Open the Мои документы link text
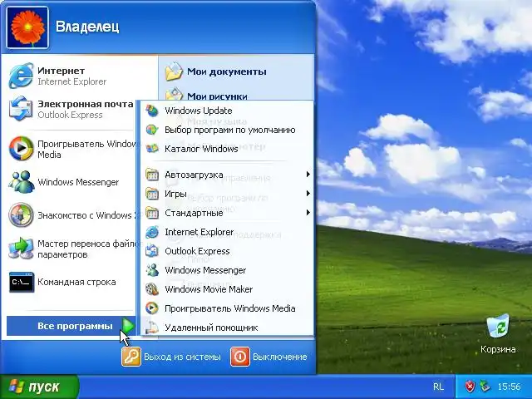532x399 pixels. click(x=227, y=72)
